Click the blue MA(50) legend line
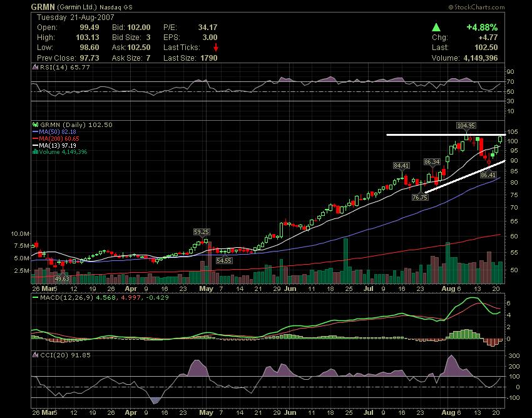 tap(35, 131)
